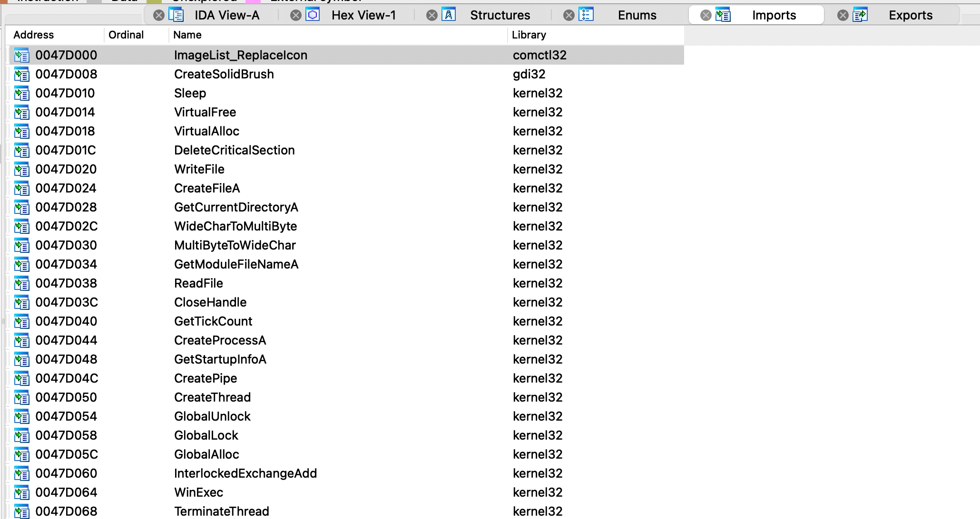Close the Hex View-1 tab
980x519 pixels.
coord(296,15)
